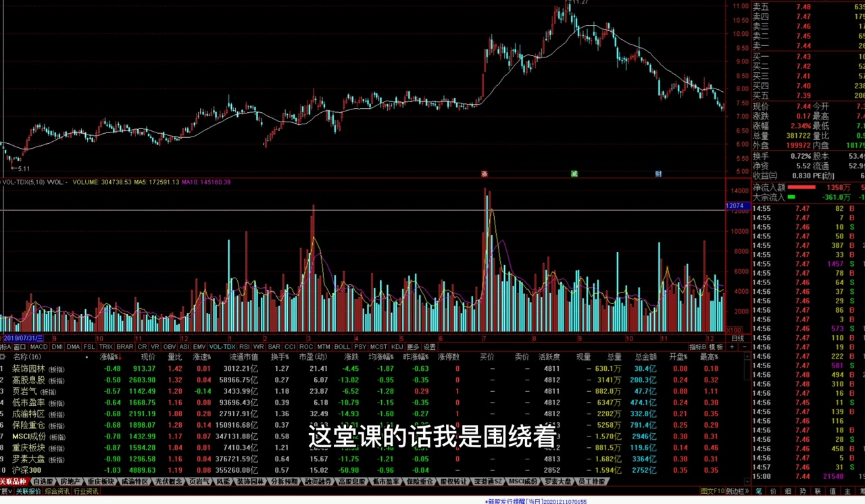Open the KDJ indicator

(397, 347)
